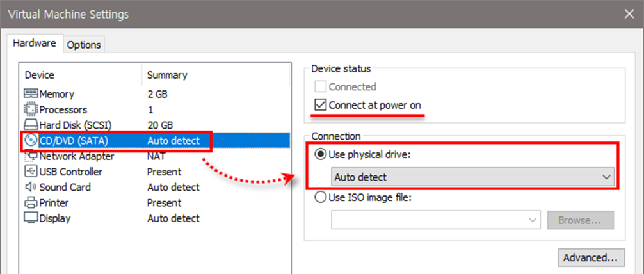Select the CD/DVD (SATA) disc icon
Screen dimensions: 644x274
pyautogui.click(x=31, y=140)
